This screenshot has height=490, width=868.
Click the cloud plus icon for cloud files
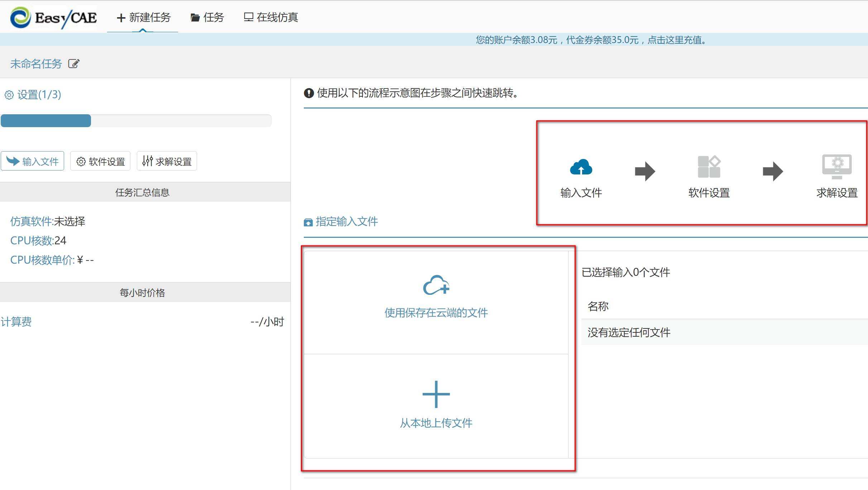point(436,285)
